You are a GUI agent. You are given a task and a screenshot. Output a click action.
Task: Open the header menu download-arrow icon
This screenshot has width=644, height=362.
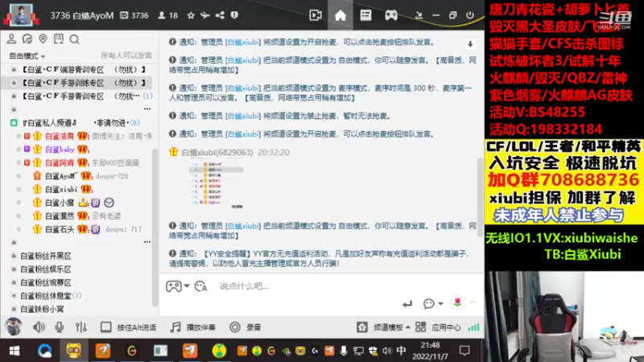pyautogui.click(x=419, y=15)
